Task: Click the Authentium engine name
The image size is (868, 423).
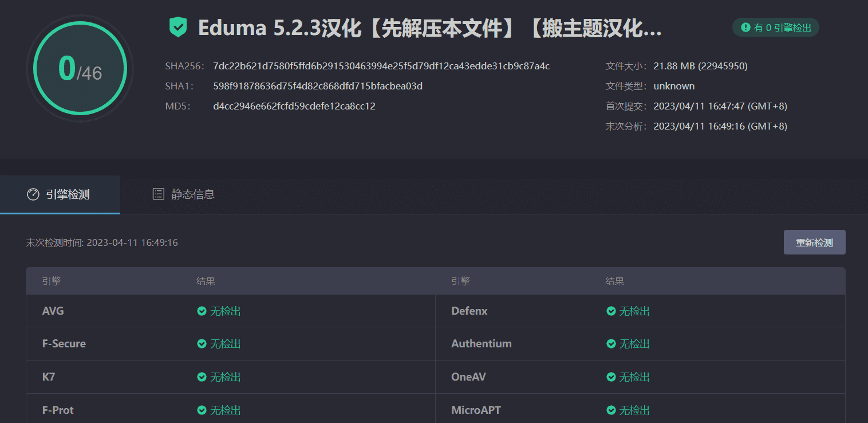Action: pyautogui.click(x=482, y=344)
